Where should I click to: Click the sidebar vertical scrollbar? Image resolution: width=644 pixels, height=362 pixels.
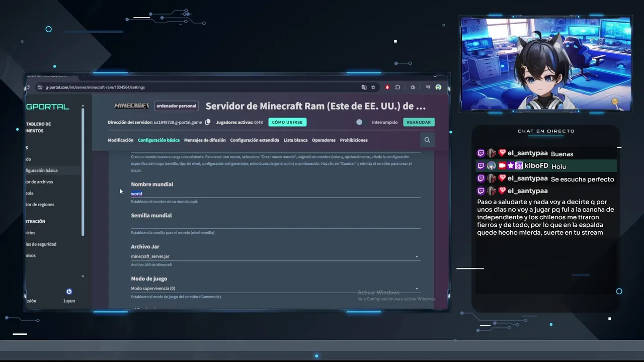pos(83,171)
